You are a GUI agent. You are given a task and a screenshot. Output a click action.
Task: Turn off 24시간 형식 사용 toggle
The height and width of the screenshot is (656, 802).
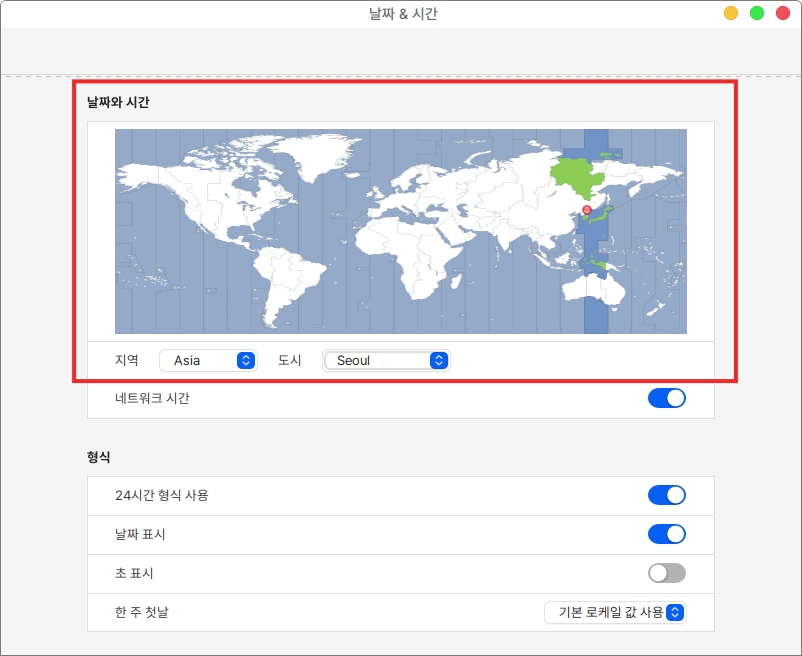667,495
